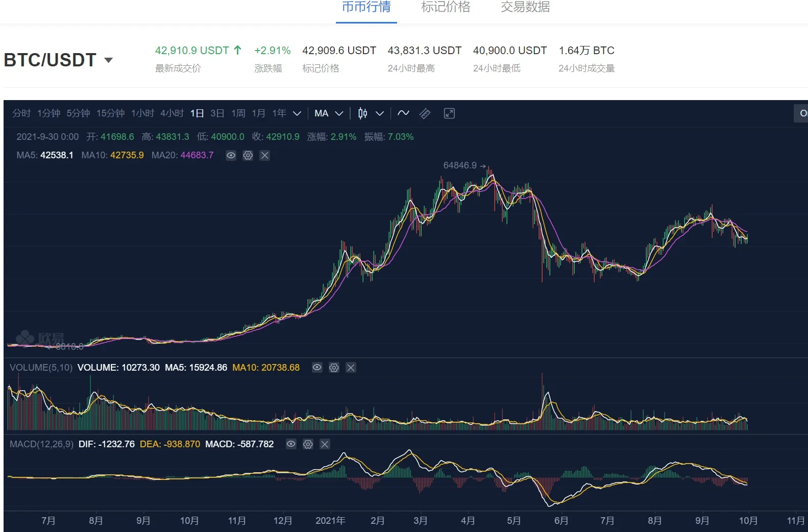Toggle MA lines visibility eye
Screen dimensions: 808x532
tap(231, 155)
